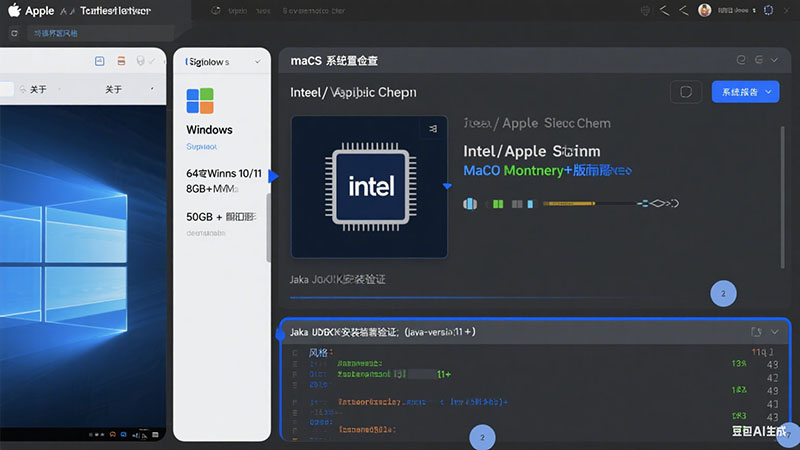Click the arrow icon at the slider's end
The image size is (800, 450).
(658, 204)
